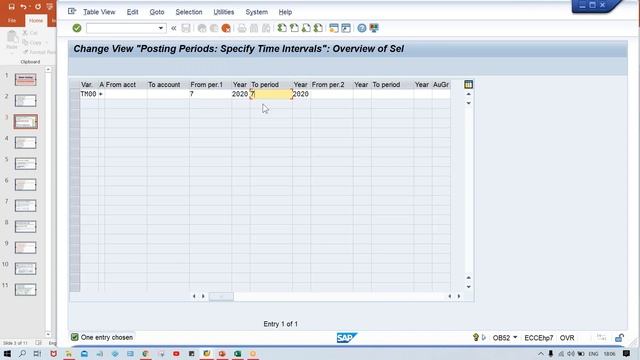This screenshot has width=640, height=360.
Task: Click the Print icon in SAP toolbar
Action: (242, 28)
